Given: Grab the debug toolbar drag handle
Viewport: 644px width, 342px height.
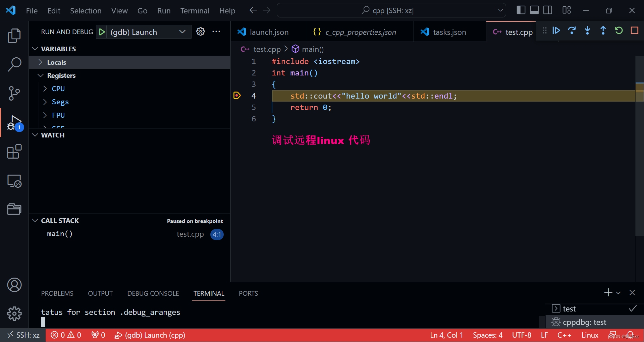Looking at the screenshot, I should click(x=544, y=31).
